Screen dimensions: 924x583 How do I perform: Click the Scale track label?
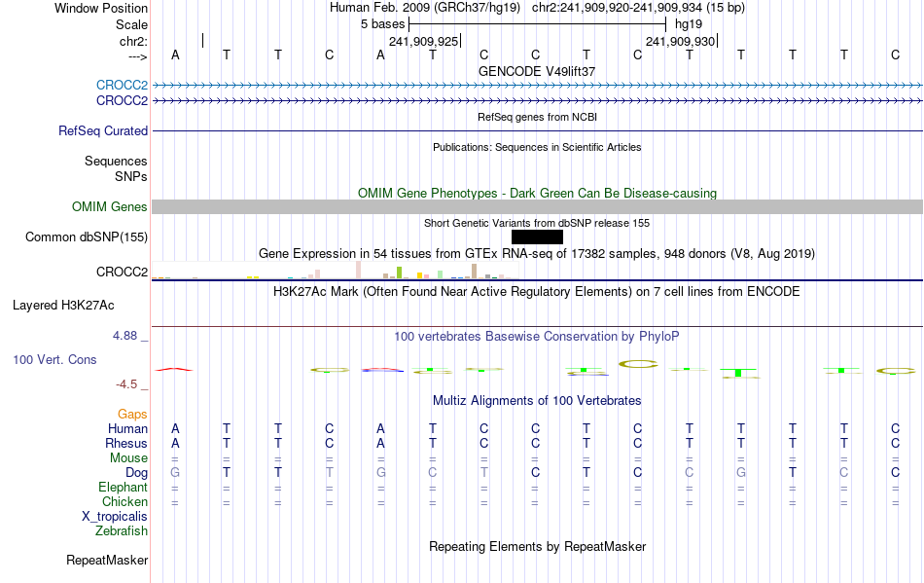point(131,24)
